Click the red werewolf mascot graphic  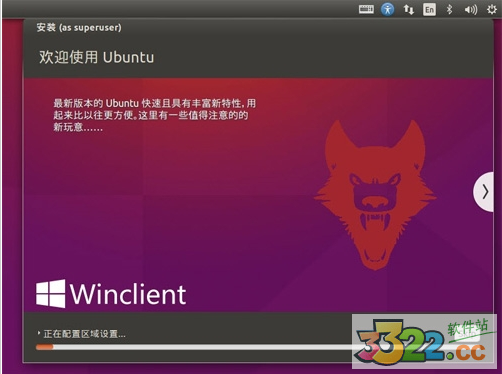(375, 195)
